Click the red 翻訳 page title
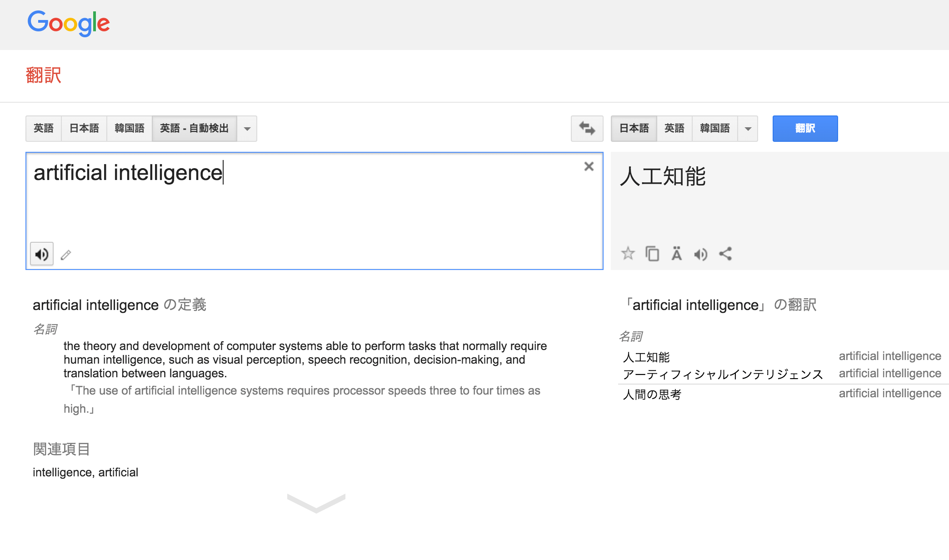This screenshot has width=949, height=560. tap(44, 75)
